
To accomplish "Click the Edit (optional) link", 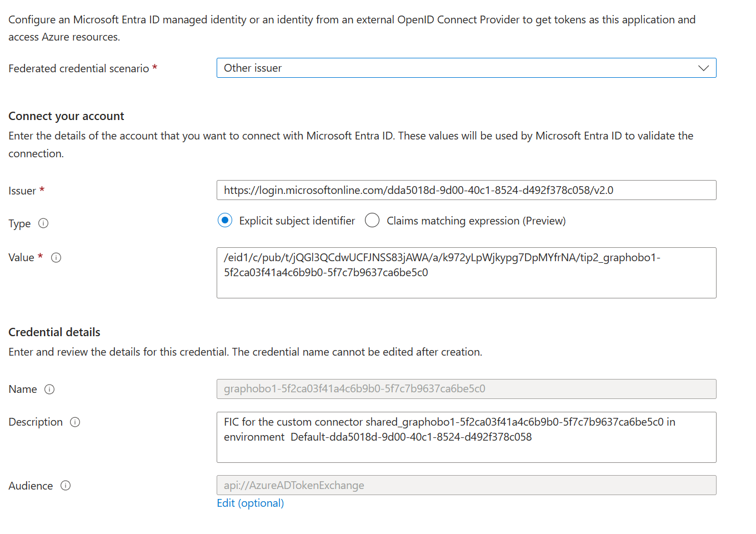I will pos(250,503).
